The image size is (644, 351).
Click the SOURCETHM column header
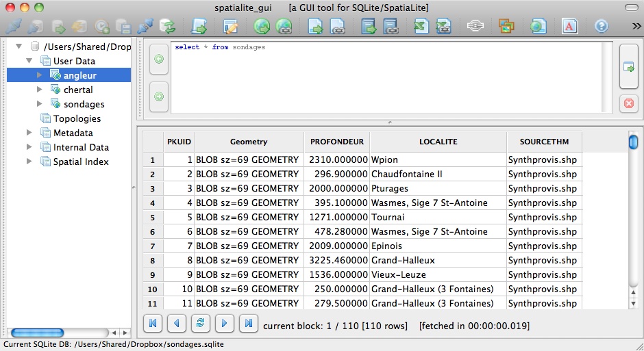[x=544, y=142]
